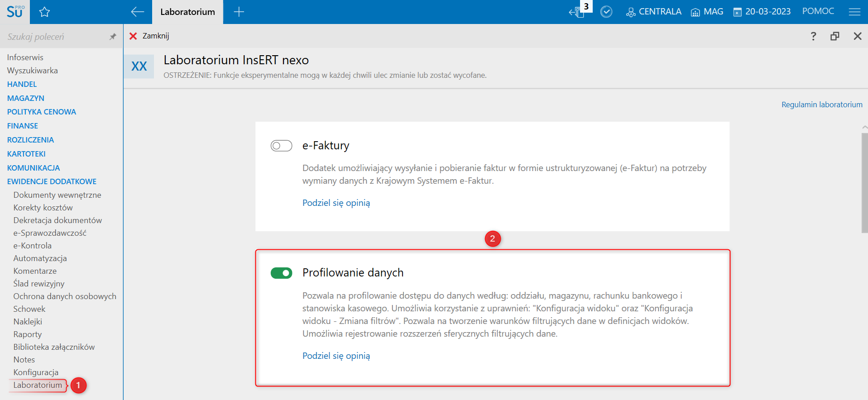Screen dimensions: 868x400
Task: Open the date picker 20-03-2023
Action: 762,12
